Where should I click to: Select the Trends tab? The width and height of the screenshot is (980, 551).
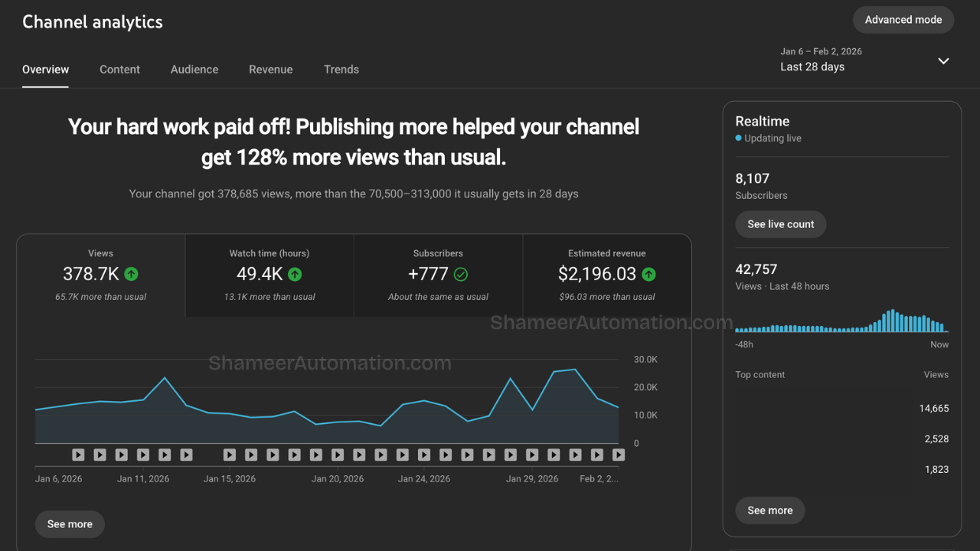pos(341,70)
